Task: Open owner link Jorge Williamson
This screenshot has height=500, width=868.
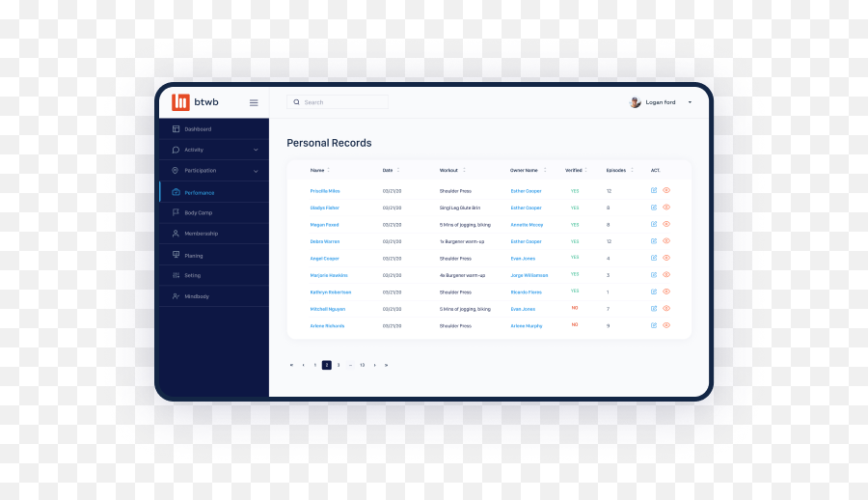Action: [529, 275]
